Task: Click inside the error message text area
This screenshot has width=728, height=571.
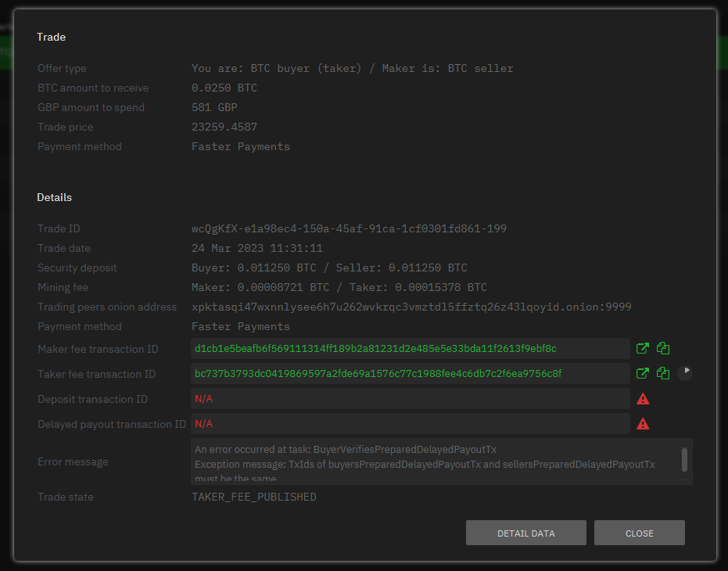Action: 430,461
